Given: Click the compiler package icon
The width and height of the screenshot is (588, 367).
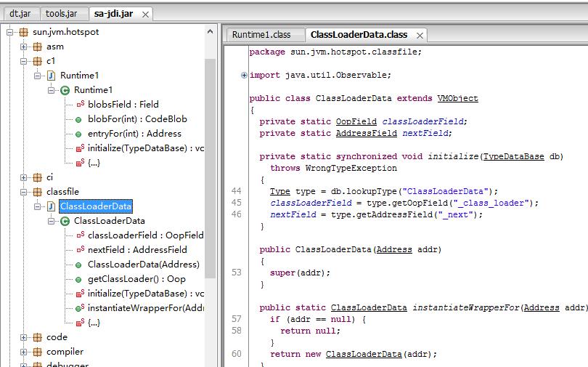Looking at the screenshot, I should point(37,352).
